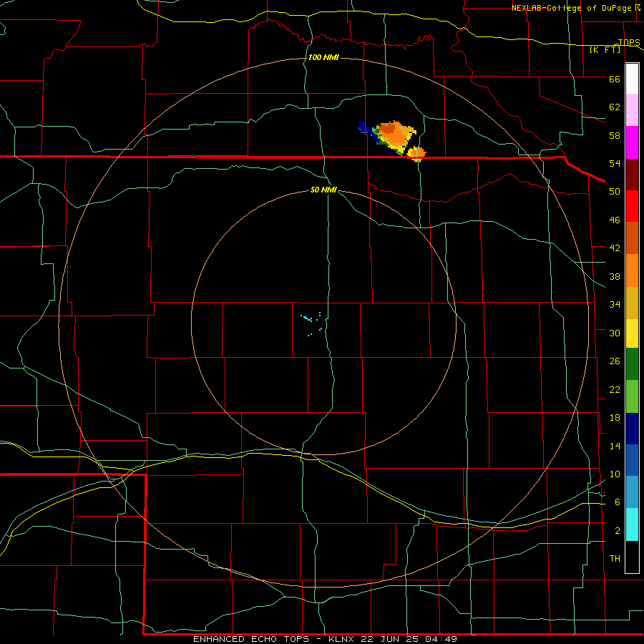Click the legend value '18'
The width and height of the screenshot is (644, 644).
(x=615, y=418)
